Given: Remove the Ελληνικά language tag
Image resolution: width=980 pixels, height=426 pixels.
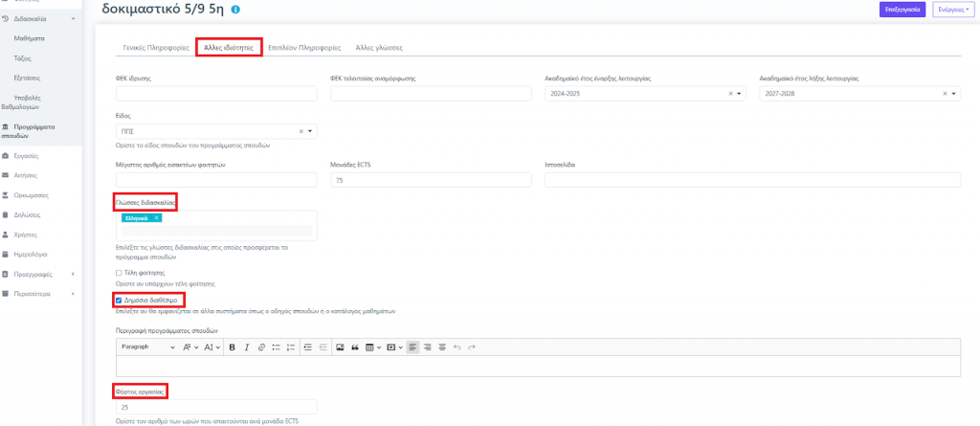Looking at the screenshot, I should [156, 218].
